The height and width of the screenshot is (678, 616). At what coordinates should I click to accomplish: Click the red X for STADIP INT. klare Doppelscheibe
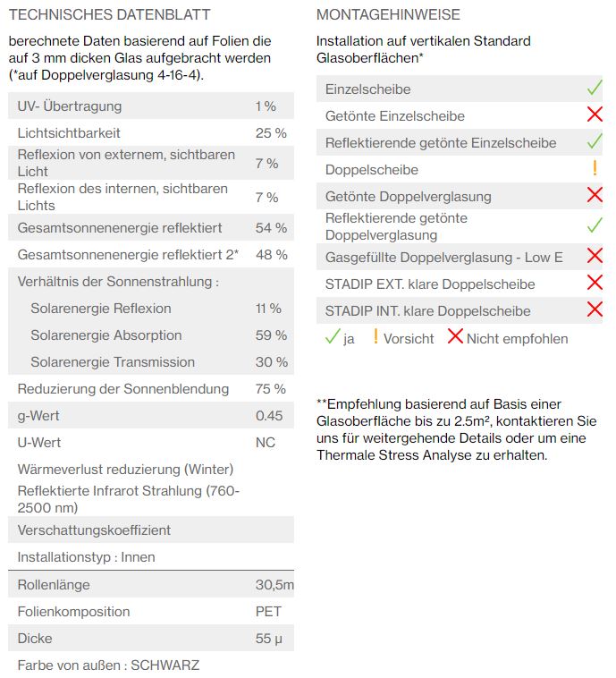click(x=595, y=309)
